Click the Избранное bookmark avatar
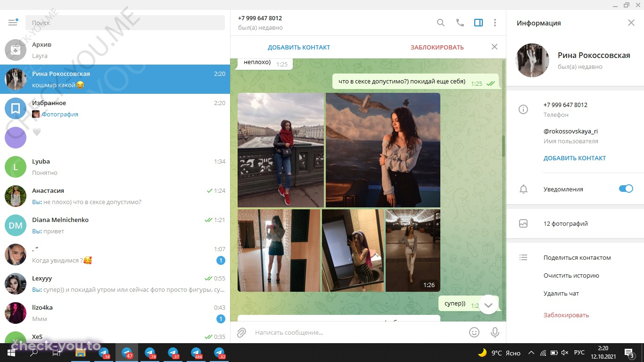 (16, 108)
